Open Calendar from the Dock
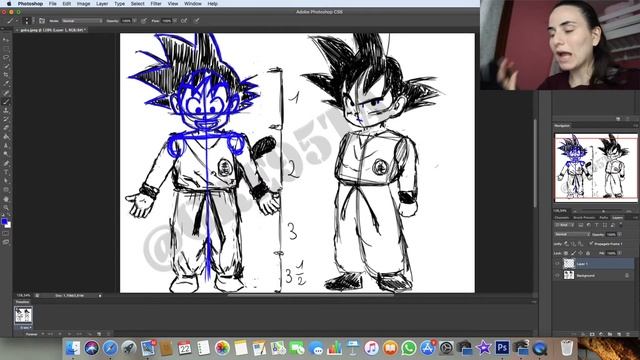 click(x=184, y=348)
